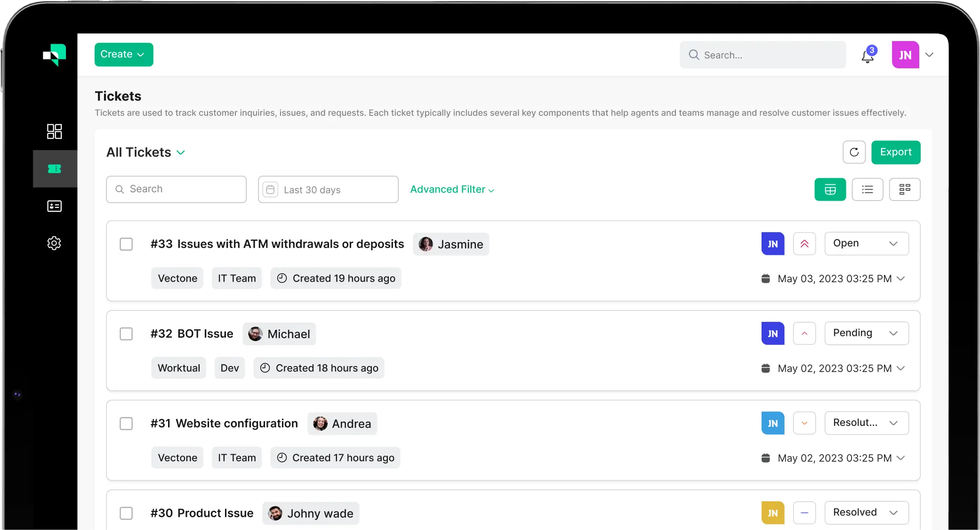Click the Dev tag on ticket #32

(x=230, y=368)
